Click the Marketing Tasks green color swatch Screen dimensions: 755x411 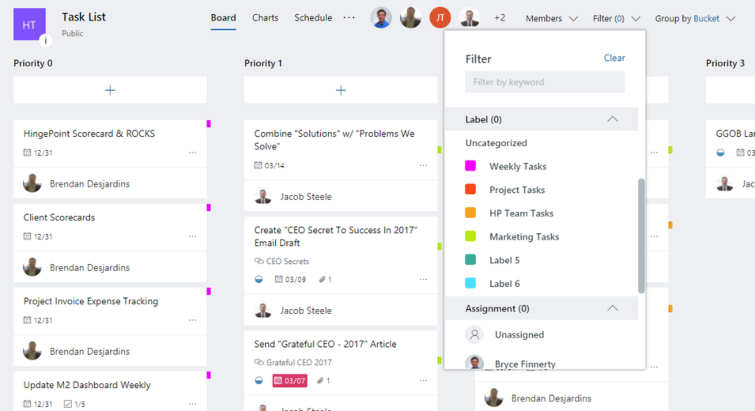coord(471,237)
